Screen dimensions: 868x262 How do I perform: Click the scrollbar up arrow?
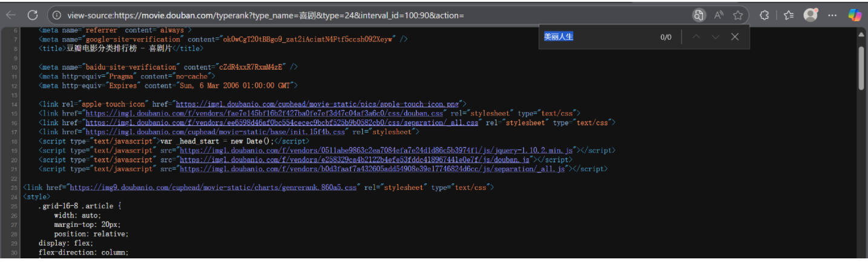(x=862, y=34)
